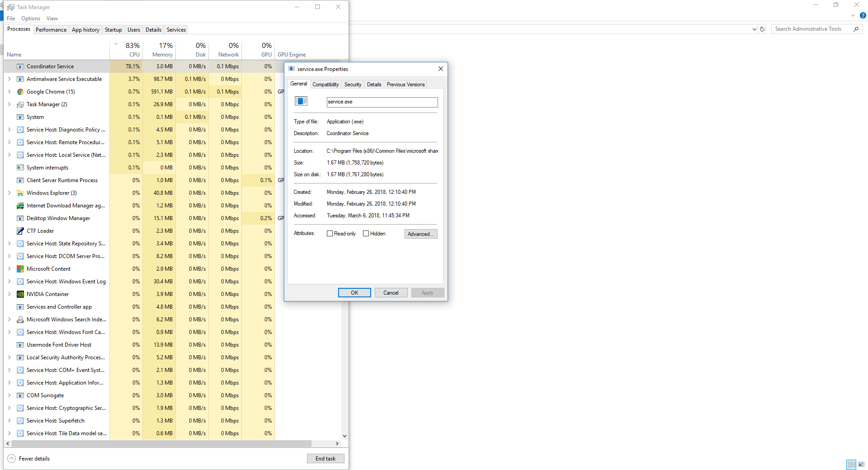Click the System interrupts process icon
Screen dimensions: 868x470
click(20, 168)
